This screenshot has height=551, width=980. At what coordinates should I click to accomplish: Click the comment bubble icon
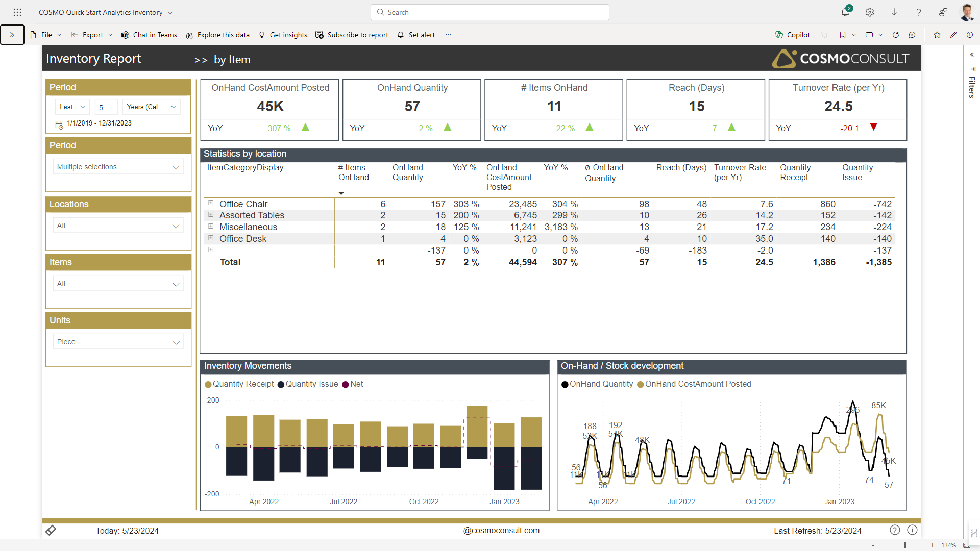tap(912, 35)
